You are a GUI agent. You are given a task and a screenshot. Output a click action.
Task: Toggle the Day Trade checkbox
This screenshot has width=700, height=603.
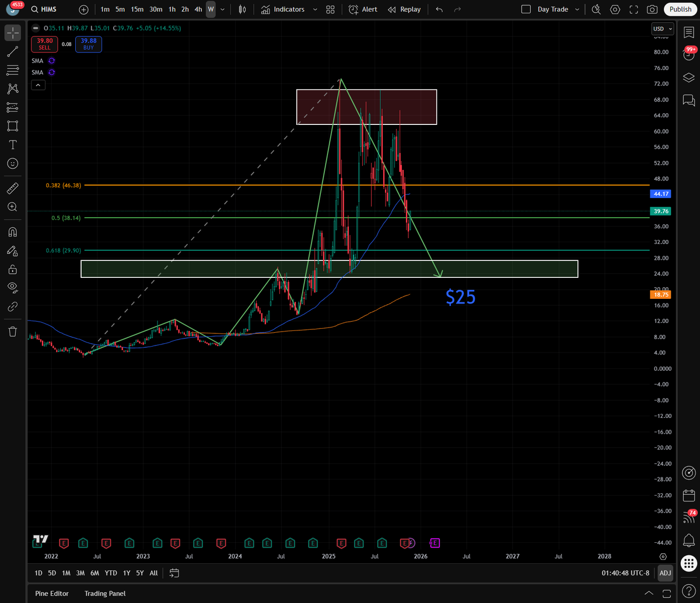click(x=525, y=9)
